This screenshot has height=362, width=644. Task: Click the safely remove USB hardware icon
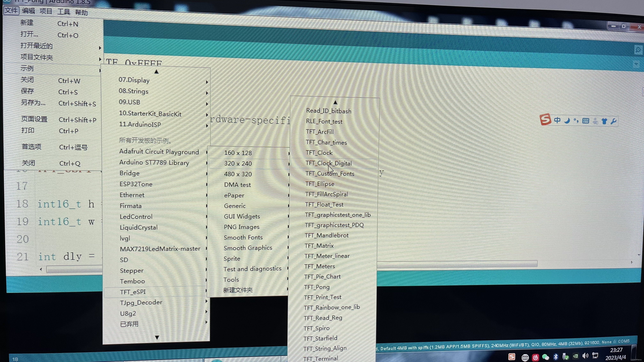(x=565, y=357)
